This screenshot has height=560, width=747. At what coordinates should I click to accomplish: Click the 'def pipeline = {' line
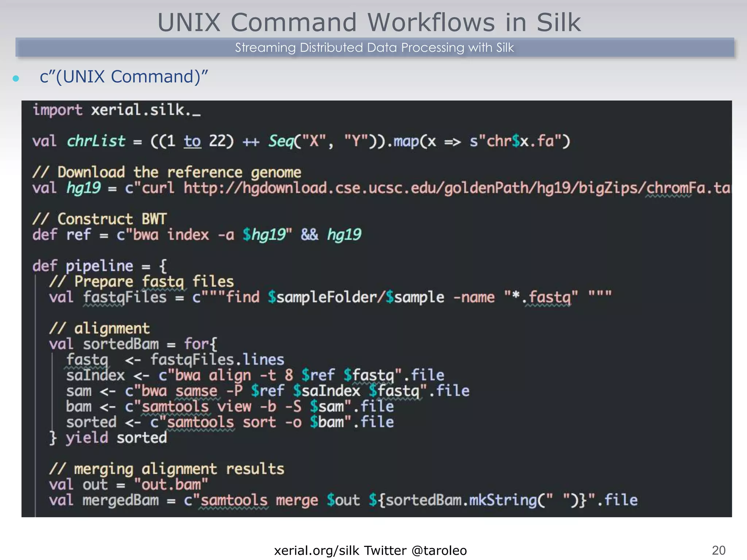pyautogui.click(x=100, y=266)
